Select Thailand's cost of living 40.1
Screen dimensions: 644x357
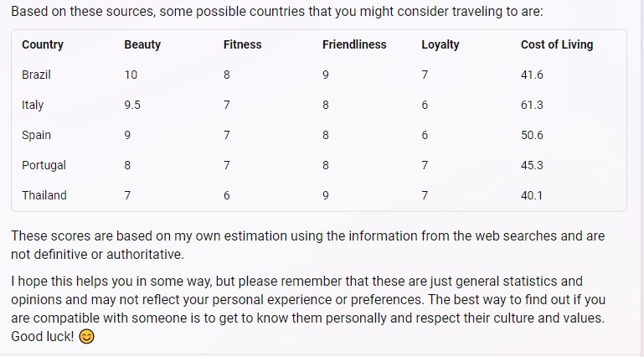tap(532, 195)
